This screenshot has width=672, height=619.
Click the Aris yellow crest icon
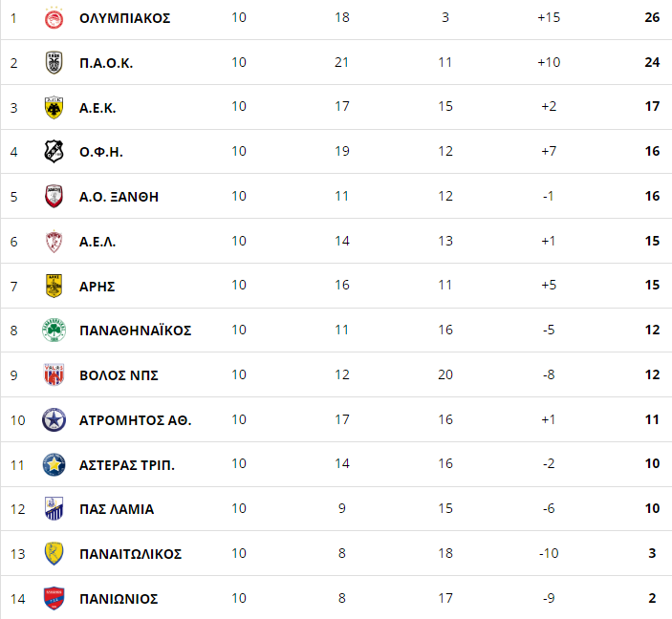54,286
